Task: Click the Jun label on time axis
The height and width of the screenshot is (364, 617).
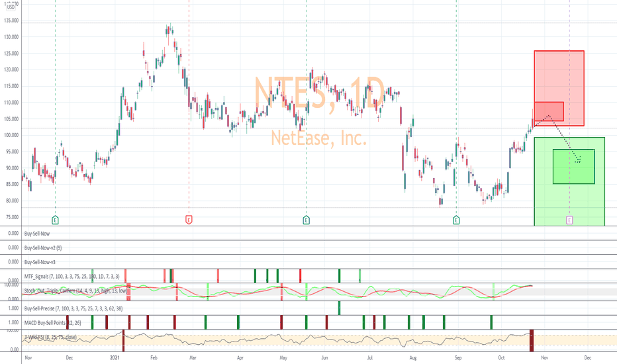Action: pos(324,357)
